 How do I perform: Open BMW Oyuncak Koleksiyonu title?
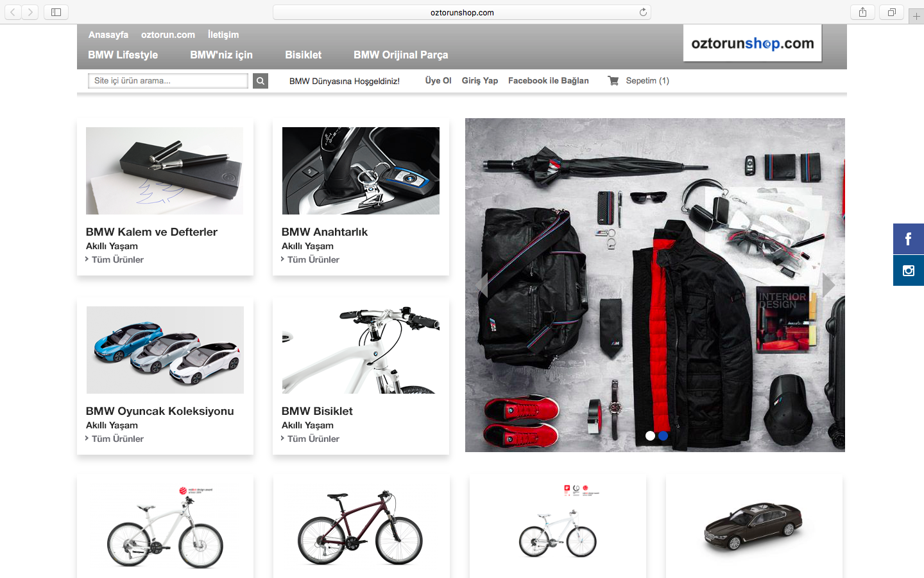click(160, 411)
